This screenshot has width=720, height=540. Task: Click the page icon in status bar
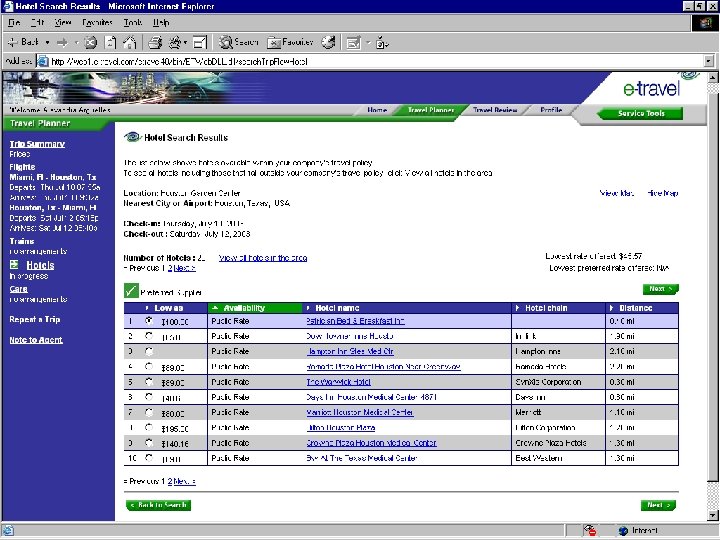[x=8, y=530]
